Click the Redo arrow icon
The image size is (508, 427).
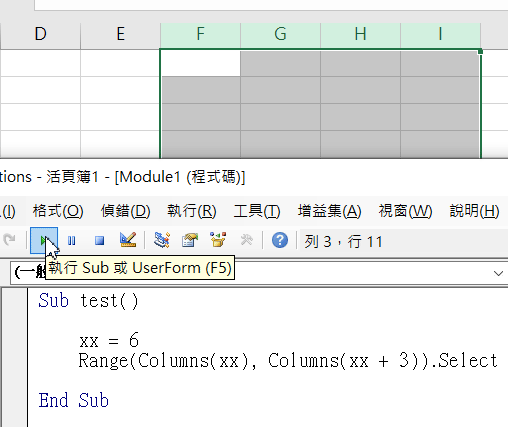coord(9,240)
